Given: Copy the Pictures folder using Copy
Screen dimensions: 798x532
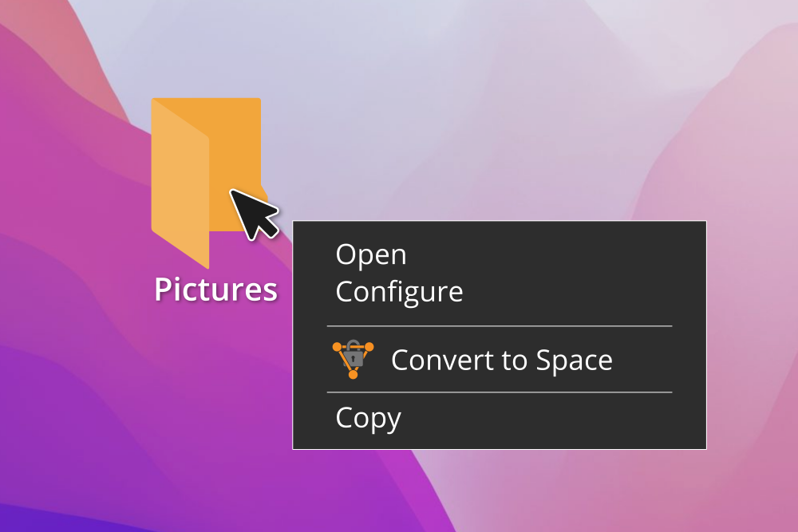Looking at the screenshot, I should 368,418.
